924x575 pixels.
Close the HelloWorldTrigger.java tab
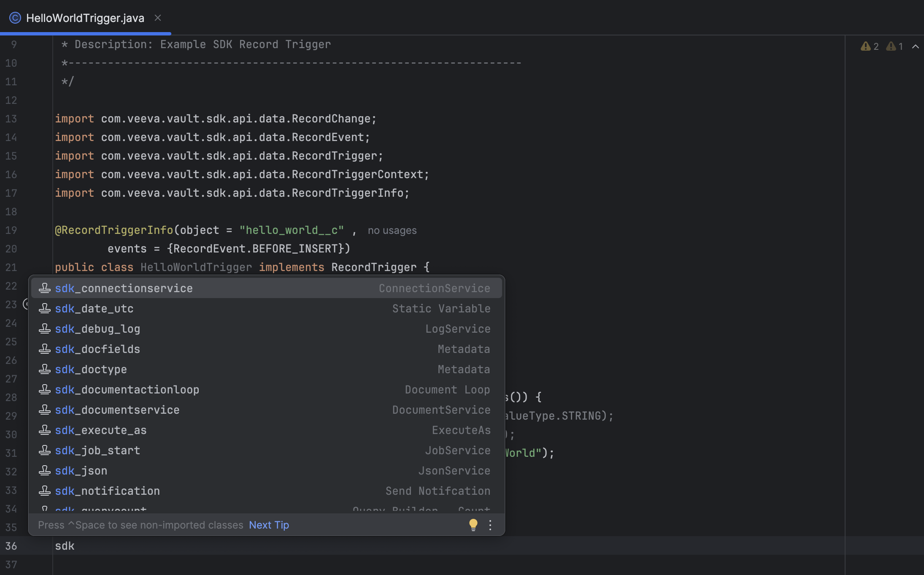click(x=158, y=18)
